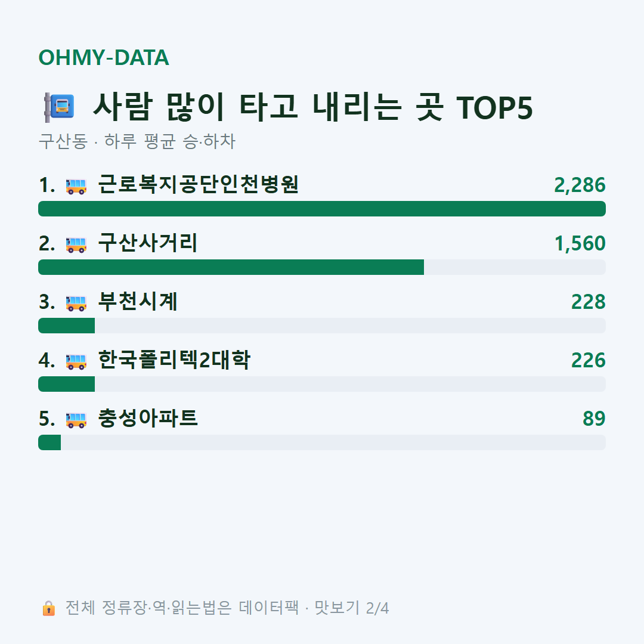Select the 충성아파트 stop name

pos(148,417)
